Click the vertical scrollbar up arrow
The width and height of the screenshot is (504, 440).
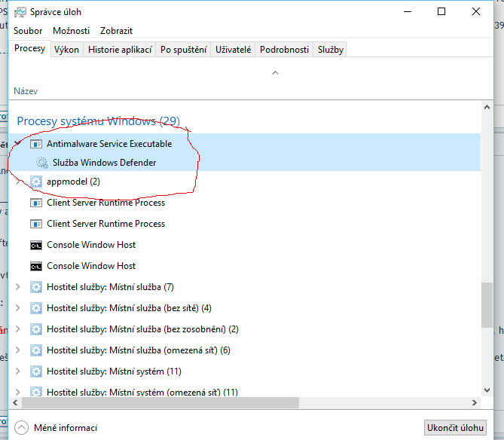coord(487,107)
